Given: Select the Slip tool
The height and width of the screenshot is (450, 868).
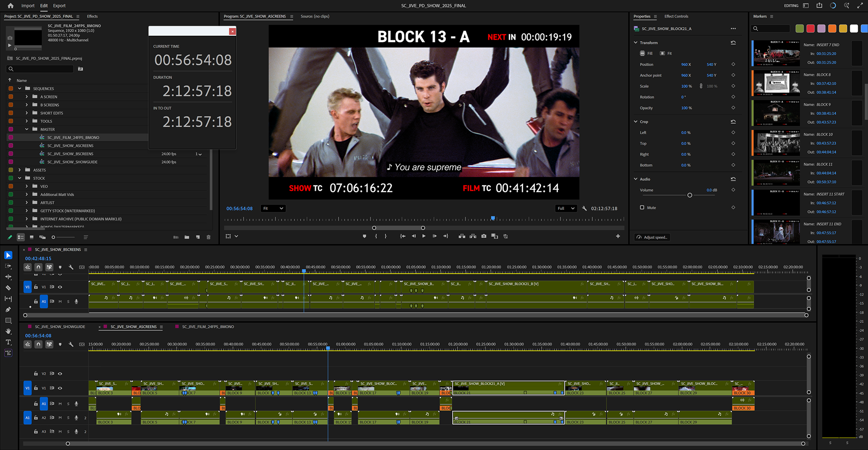Looking at the screenshot, I should coord(8,298).
